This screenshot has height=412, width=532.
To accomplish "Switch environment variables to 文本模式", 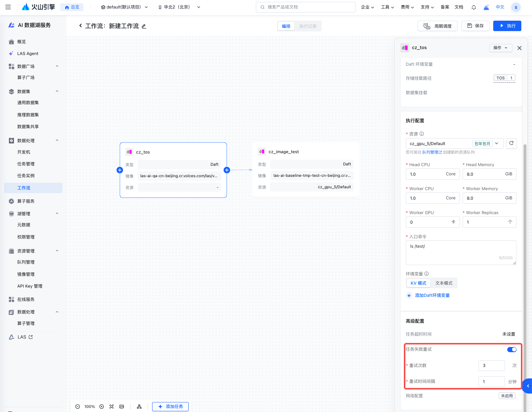I will pyautogui.click(x=444, y=283).
